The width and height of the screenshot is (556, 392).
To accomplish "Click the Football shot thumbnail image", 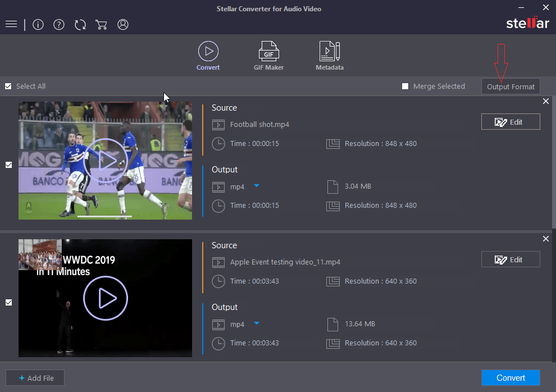I will point(106,161).
